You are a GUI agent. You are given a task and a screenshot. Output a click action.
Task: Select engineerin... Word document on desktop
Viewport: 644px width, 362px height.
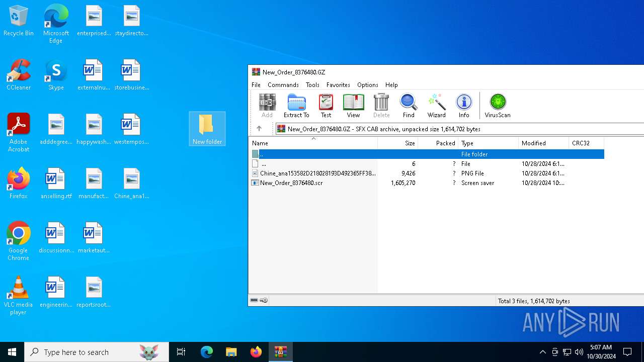click(x=56, y=293)
